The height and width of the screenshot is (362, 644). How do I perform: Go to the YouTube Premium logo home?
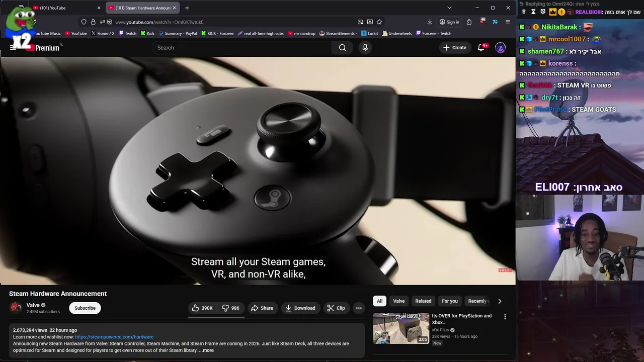pos(42,48)
